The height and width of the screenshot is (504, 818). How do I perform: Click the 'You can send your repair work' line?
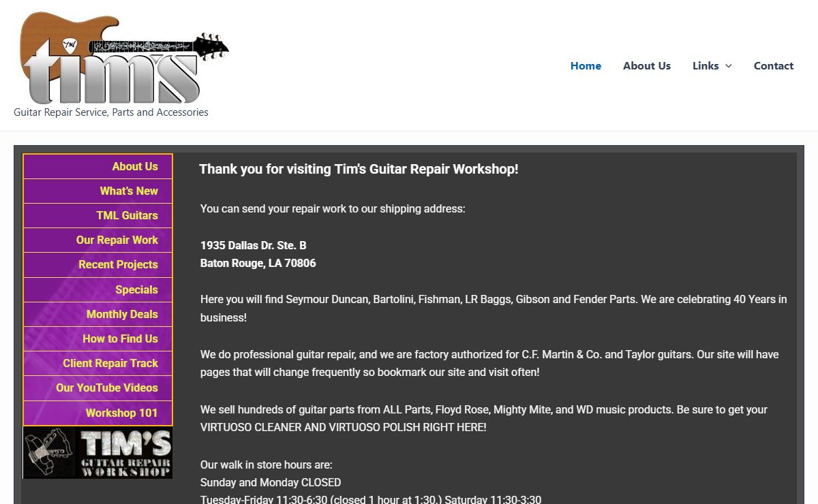click(x=333, y=208)
